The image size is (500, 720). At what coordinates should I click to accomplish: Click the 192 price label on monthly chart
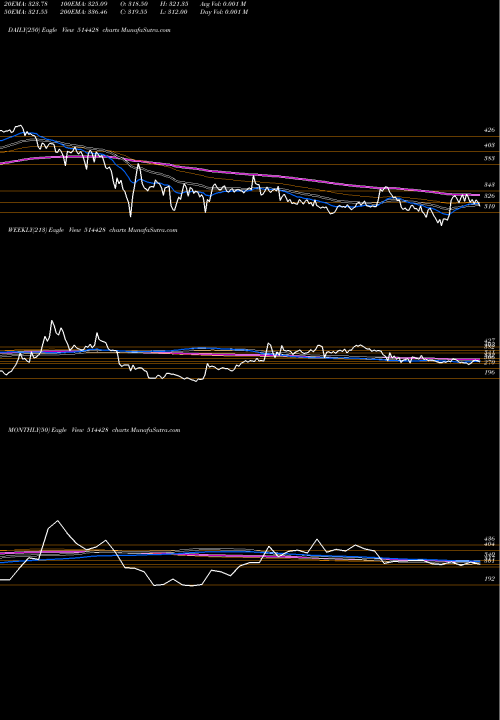coord(489,579)
